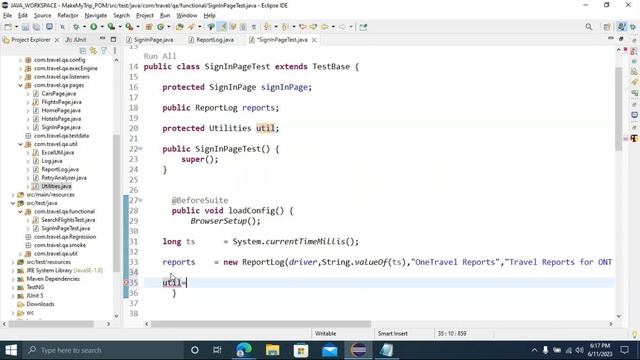Click the taskbar search box
The width and height of the screenshot is (640, 360).
pos(102,350)
